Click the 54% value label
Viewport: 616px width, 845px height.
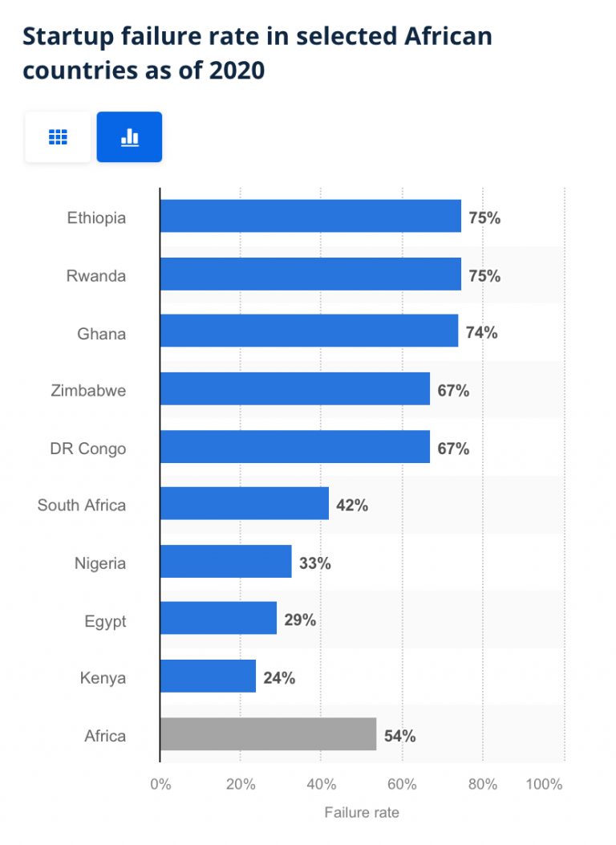pyautogui.click(x=399, y=736)
